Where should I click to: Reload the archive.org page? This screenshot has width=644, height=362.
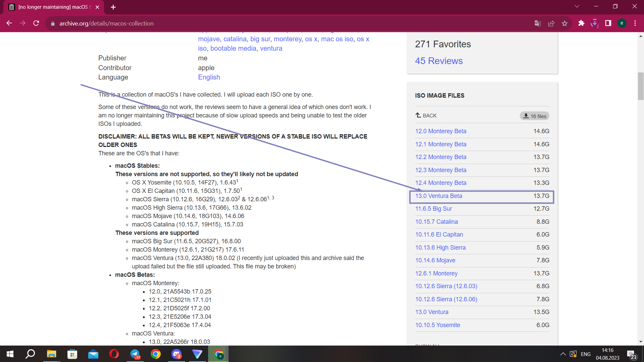coord(36,23)
